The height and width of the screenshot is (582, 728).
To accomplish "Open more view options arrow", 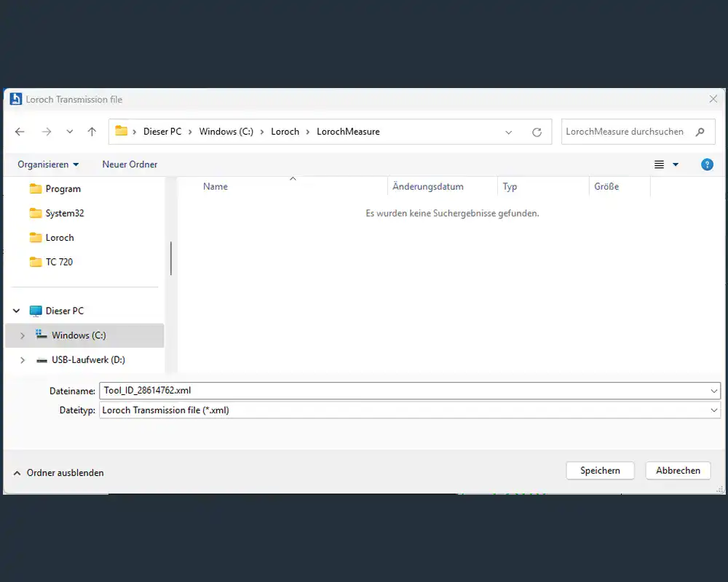I will click(676, 164).
